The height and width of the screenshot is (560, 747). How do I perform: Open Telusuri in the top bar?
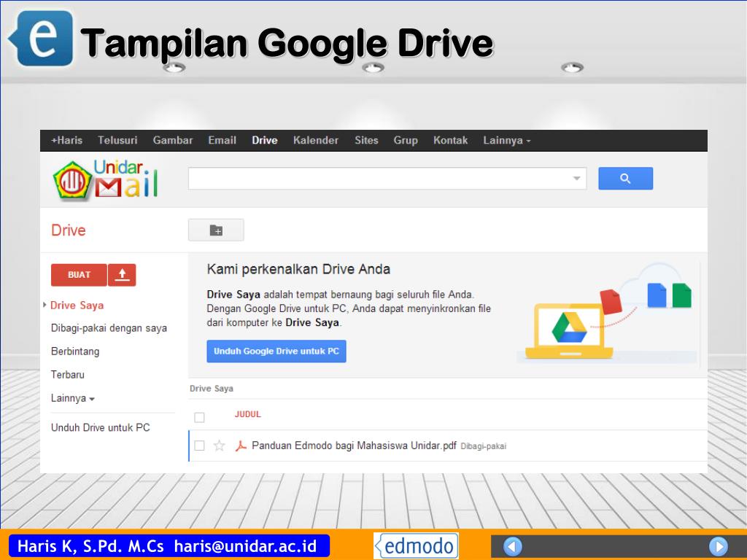(117, 141)
